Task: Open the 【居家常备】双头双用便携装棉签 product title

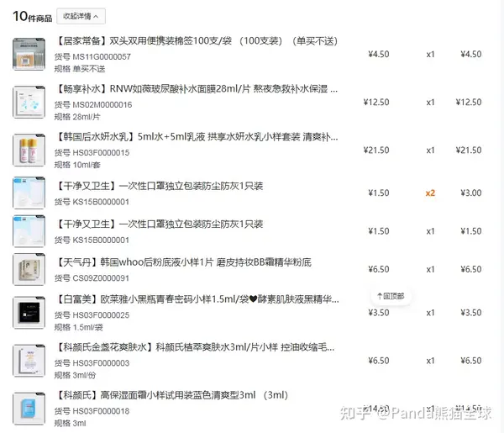Action: (197, 41)
